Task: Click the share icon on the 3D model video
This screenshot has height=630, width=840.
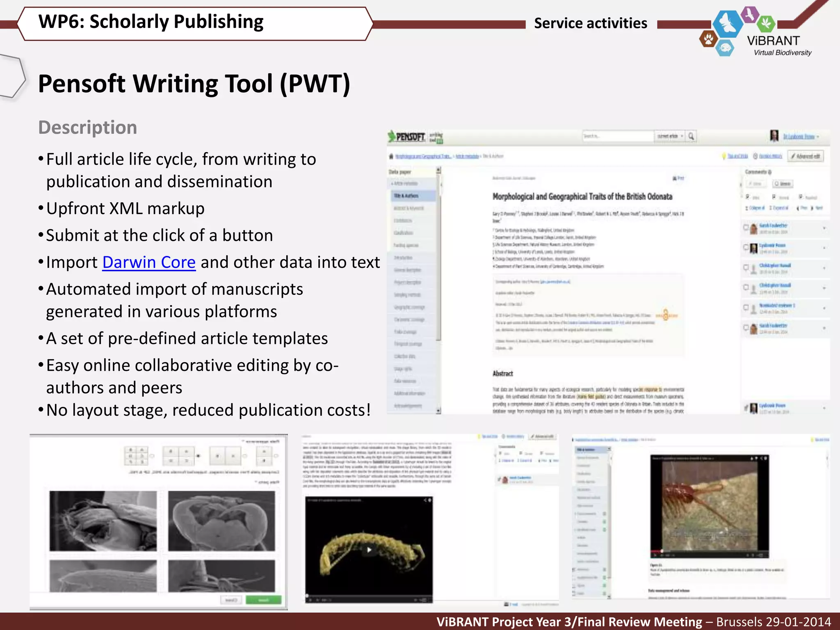Action: [x=425, y=500]
